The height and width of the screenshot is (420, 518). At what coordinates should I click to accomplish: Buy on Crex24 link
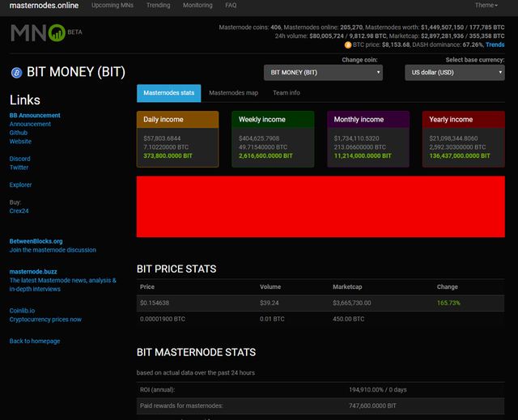coord(19,211)
